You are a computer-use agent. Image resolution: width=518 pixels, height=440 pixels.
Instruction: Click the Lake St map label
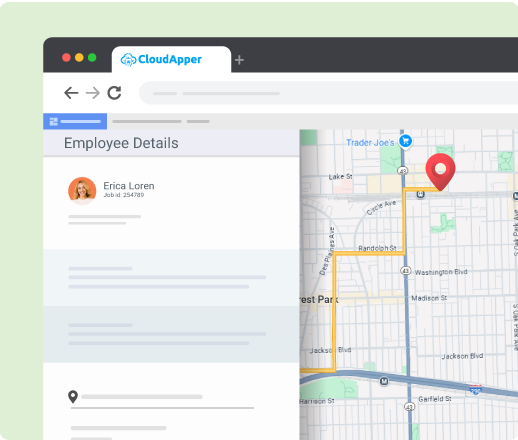point(340,177)
